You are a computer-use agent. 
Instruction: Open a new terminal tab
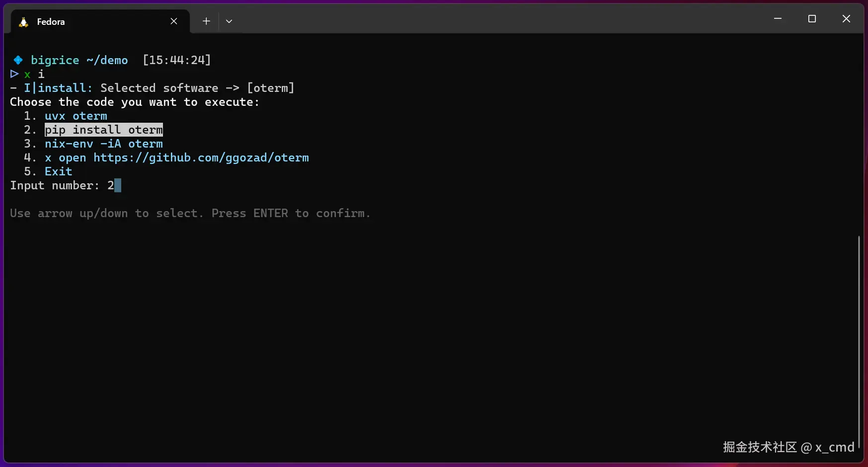pos(206,21)
